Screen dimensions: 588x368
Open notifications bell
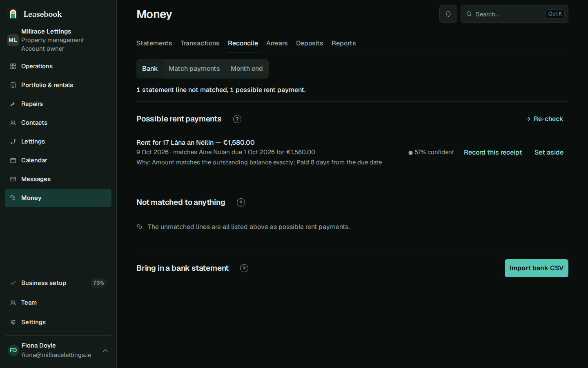tap(448, 14)
